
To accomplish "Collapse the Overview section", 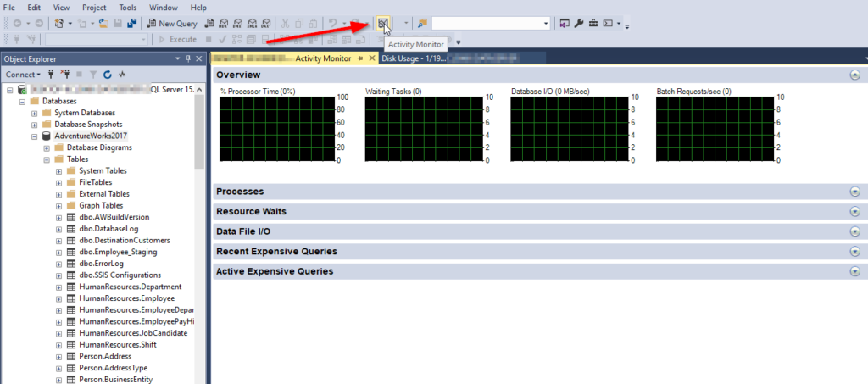I will tap(854, 75).
